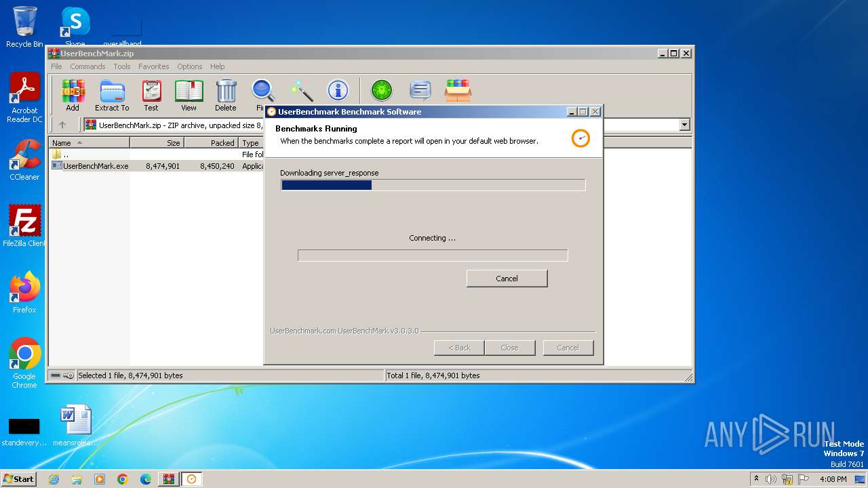
Task: Click the network tray icon
Action: click(x=787, y=479)
